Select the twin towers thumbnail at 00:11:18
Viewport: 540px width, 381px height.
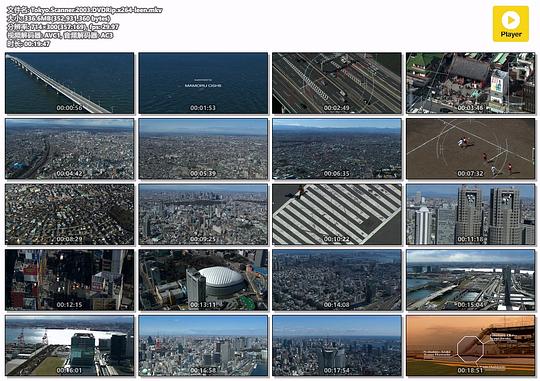coord(470,214)
